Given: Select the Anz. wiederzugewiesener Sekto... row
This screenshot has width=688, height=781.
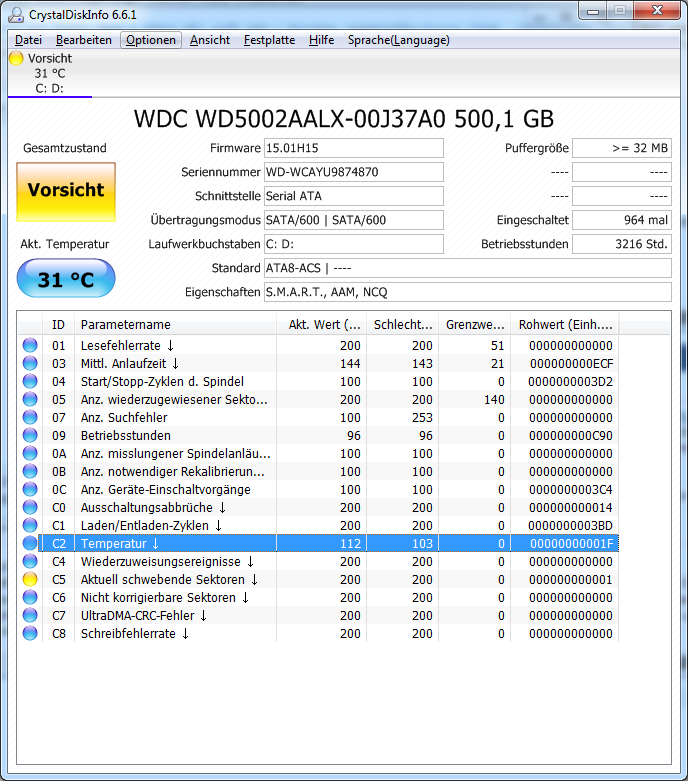Looking at the screenshot, I should click(318, 399).
